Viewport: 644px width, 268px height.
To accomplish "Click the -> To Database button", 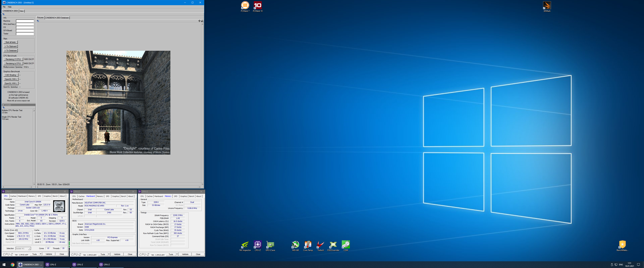I will 11,51.
